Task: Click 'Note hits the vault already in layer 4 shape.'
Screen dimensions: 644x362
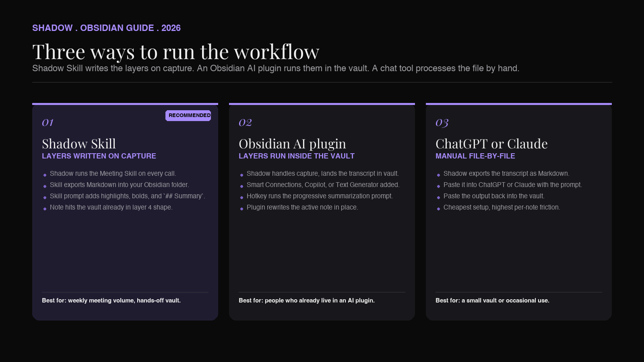Action: click(x=111, y=208)
